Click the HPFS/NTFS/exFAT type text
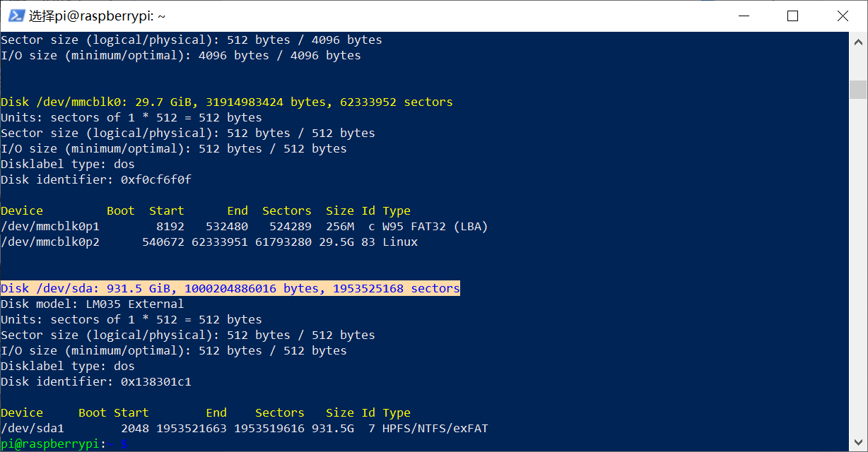Image resolution: width=868 pixels, height=452 pixels. [x=435, y=428]
